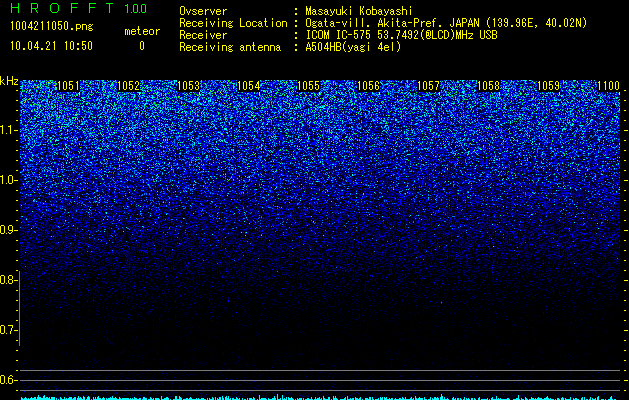Screen dimensions: 629x400
Task: Click the cyan signal level strip at bottom
Action: click(320, 398)
